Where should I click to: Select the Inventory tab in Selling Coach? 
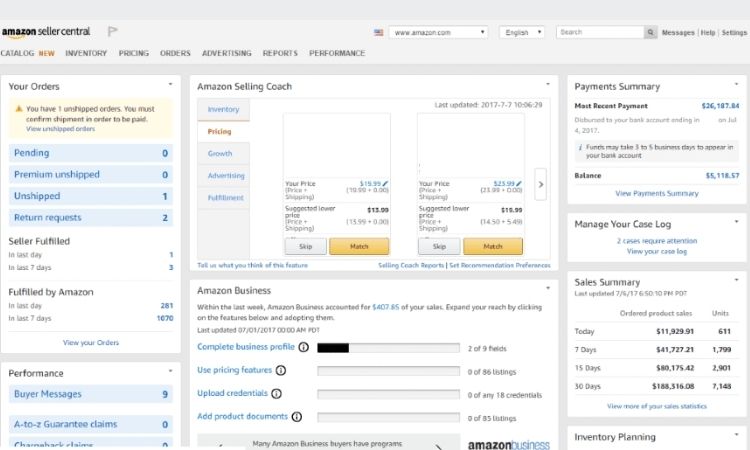click(223, 110)
